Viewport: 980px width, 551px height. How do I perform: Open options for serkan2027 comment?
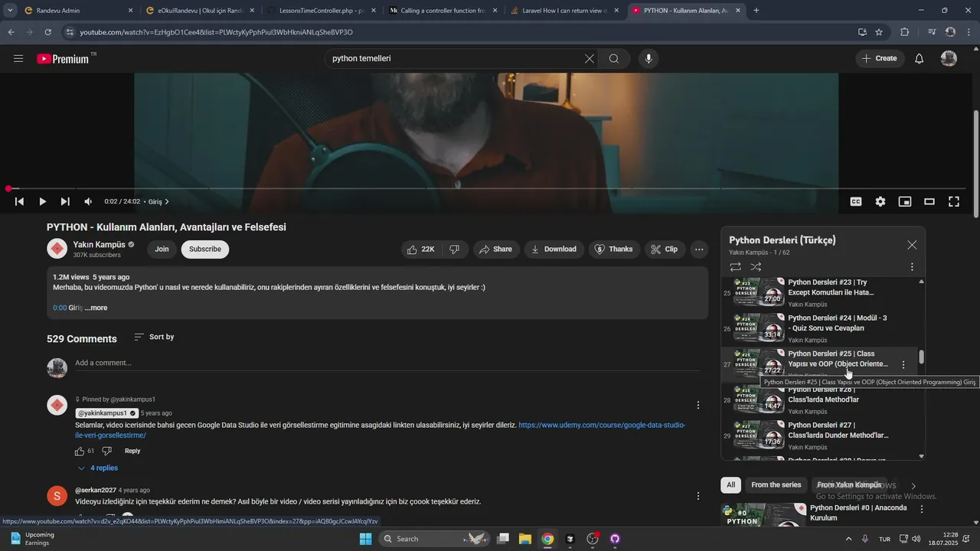pos(698,496)
